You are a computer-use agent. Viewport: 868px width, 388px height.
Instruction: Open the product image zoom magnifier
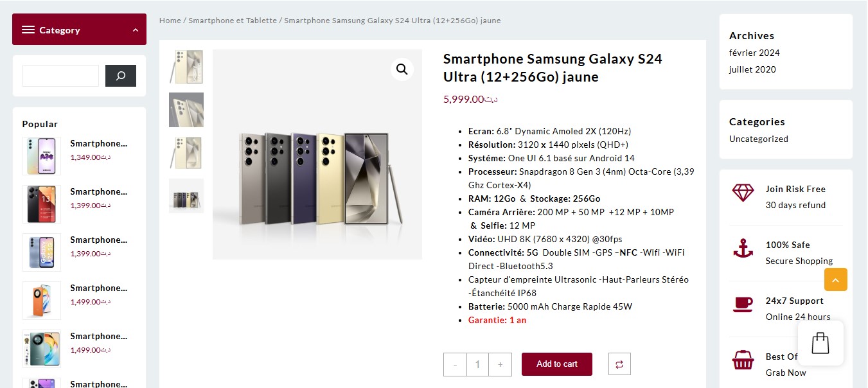[402, 69]
